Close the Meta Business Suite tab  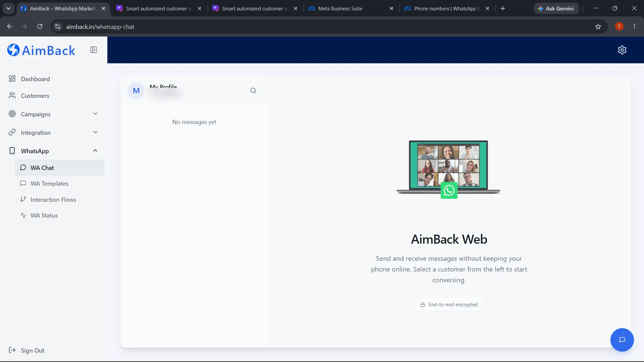tap(391, 8)
